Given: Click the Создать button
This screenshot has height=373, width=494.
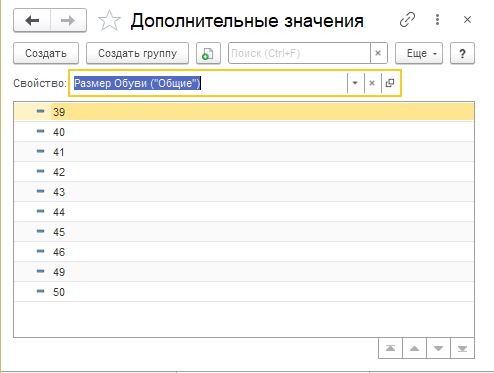Looking at the screenshot, I should pos(46,53).
